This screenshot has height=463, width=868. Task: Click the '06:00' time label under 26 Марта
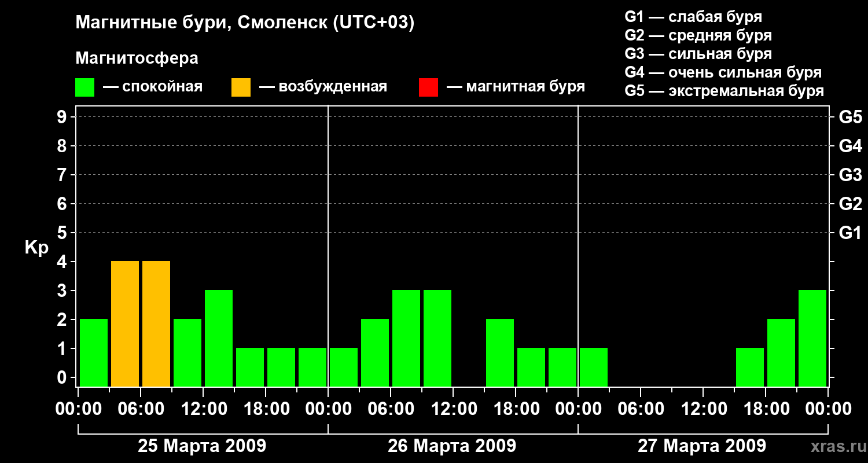(391, 409)
